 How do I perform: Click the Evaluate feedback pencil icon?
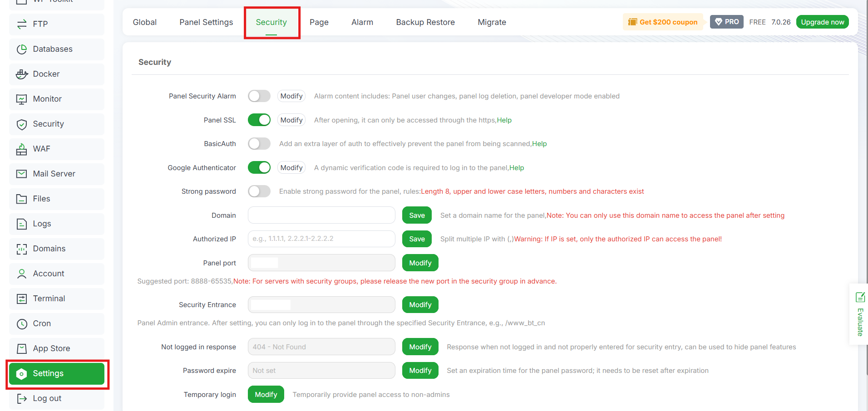(x=860, y=297)
